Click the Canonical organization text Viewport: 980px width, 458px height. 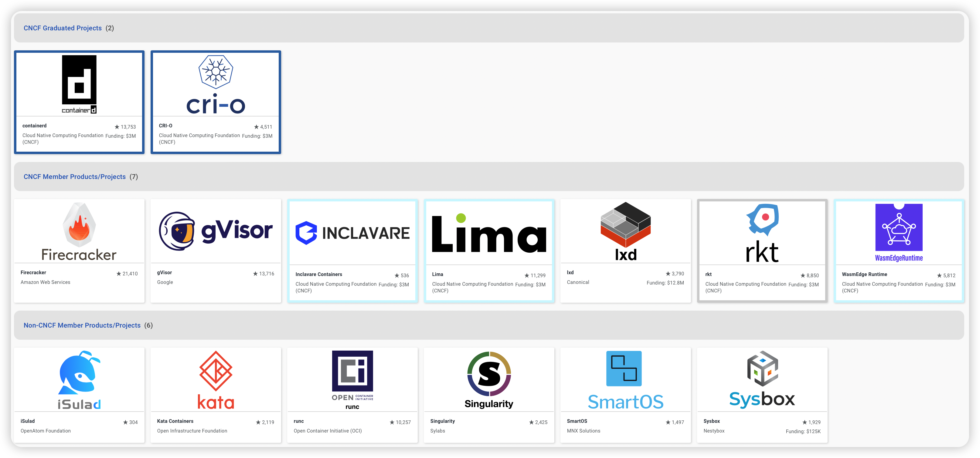(578, 282)
